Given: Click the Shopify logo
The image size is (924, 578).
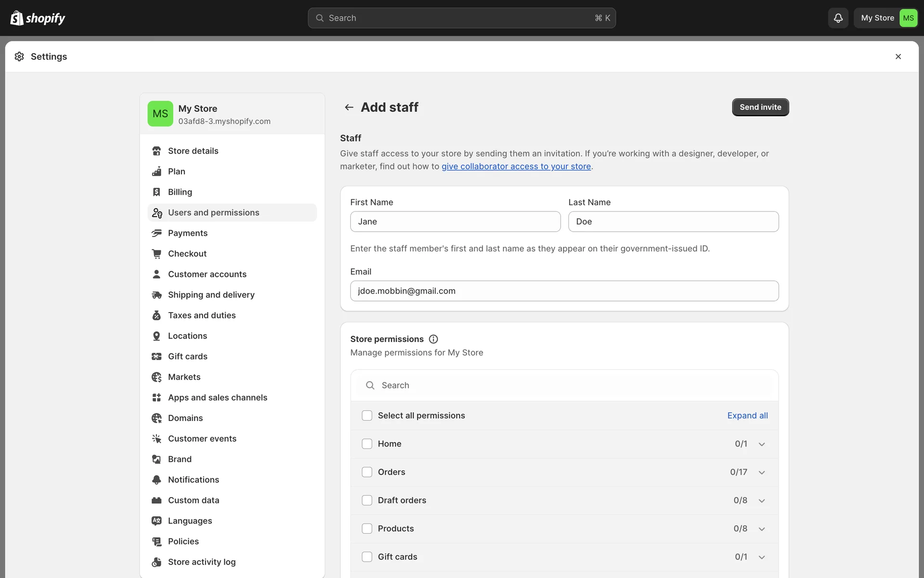Looking at the screenshot, I should pos(38,18).
